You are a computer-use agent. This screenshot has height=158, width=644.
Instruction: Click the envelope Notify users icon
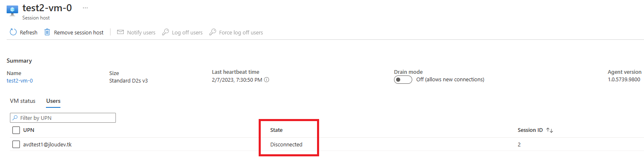(x=120, y=32)
